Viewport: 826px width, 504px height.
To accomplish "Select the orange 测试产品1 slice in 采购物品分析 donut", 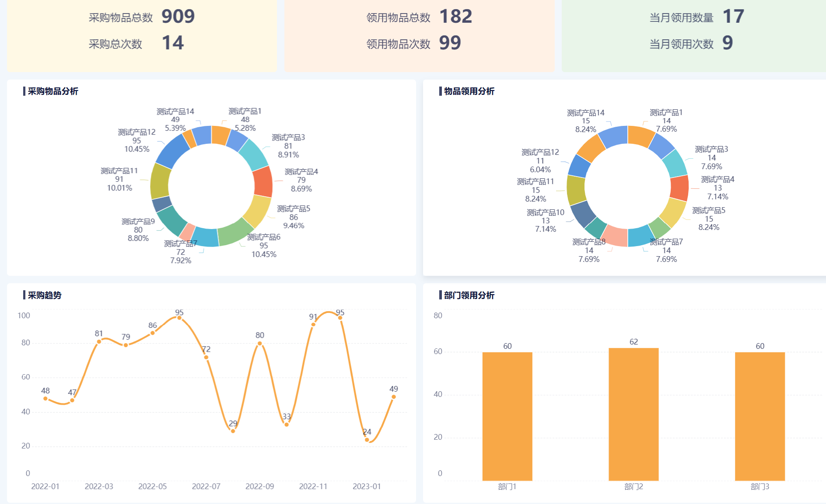I will [x=220, y=135].
